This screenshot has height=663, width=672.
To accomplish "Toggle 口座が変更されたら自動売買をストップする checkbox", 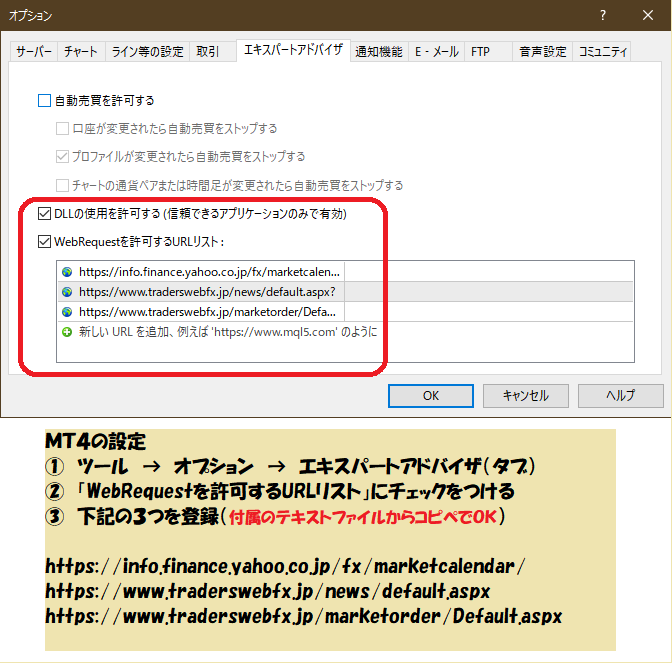I will tap(63, 128).
